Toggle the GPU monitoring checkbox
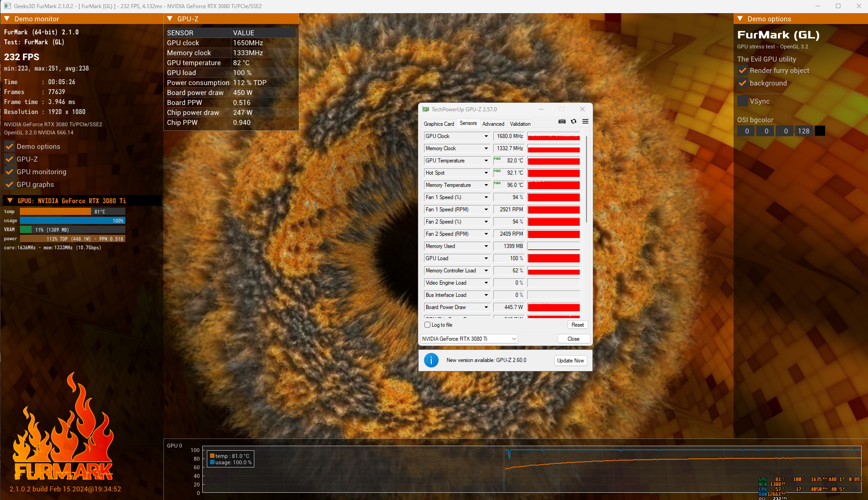The image size is (868, 500). [x=9, y=172]
